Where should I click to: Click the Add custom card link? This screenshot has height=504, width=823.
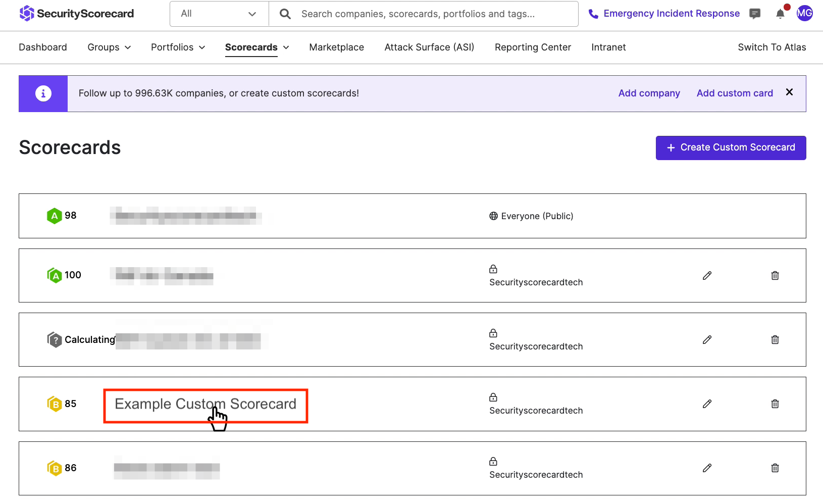pyautogui.click(x=735, y=93)
